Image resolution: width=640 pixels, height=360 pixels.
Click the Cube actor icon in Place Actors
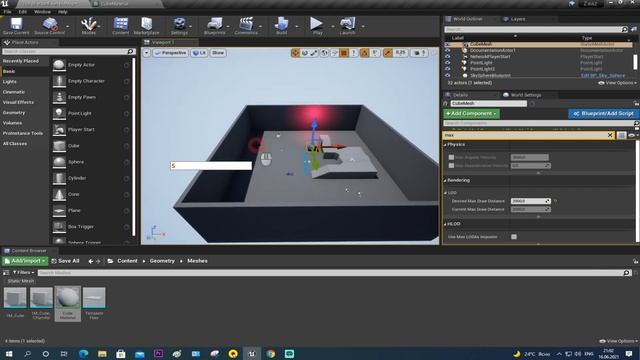tap(59, 146)
